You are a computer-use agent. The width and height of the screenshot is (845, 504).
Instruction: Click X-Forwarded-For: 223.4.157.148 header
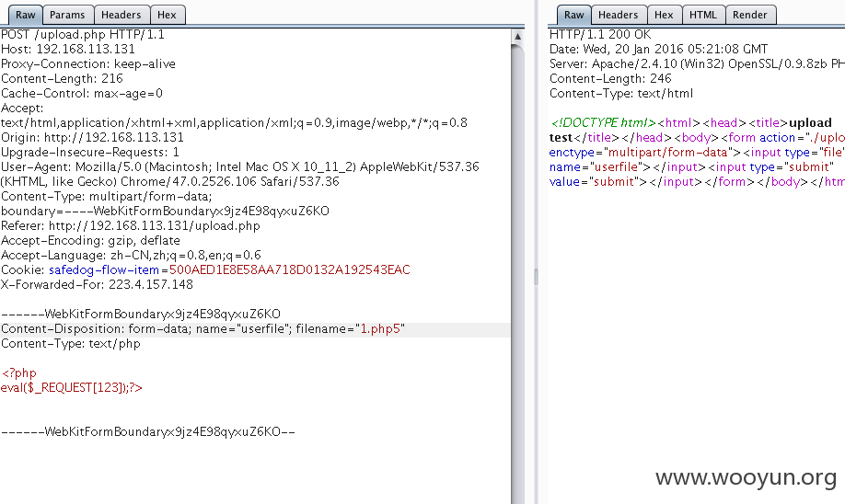pyautogui.click(x=97, y=284)
